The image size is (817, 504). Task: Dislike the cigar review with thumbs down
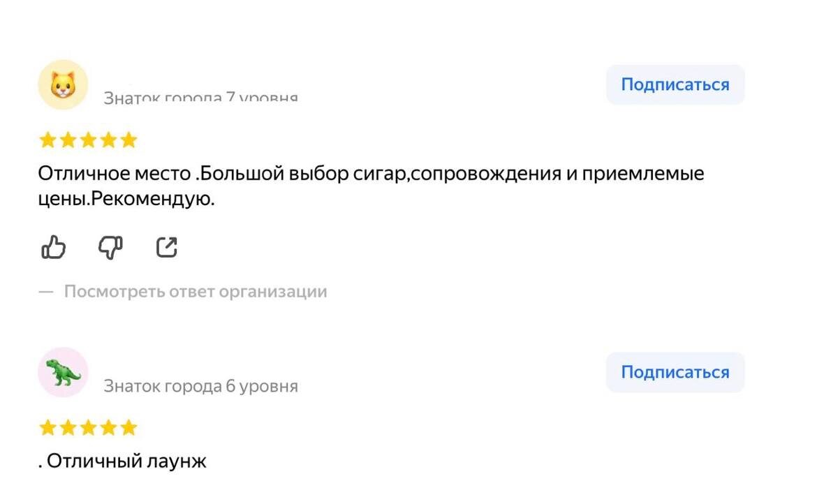[110, 247]
